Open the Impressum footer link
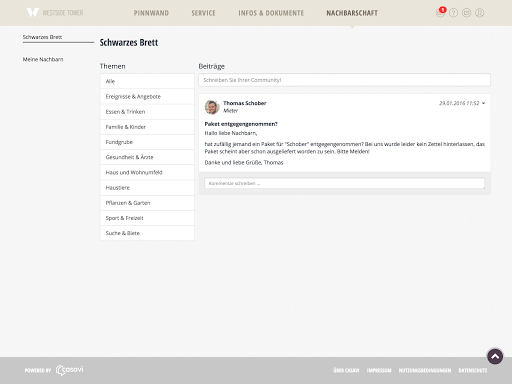Viewport: 512px width, 384px height. pyautogui.click(x=379, y=370)
